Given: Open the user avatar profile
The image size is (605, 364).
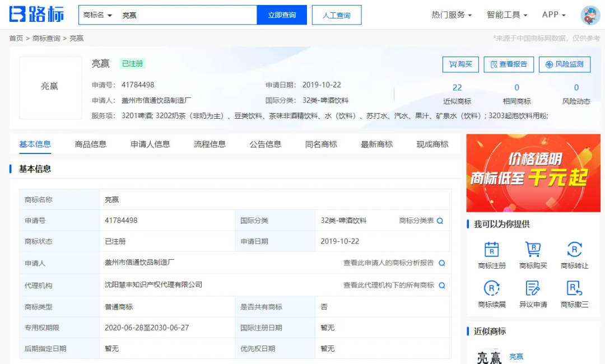Looking at the screenshot, I should coord(590,15).
